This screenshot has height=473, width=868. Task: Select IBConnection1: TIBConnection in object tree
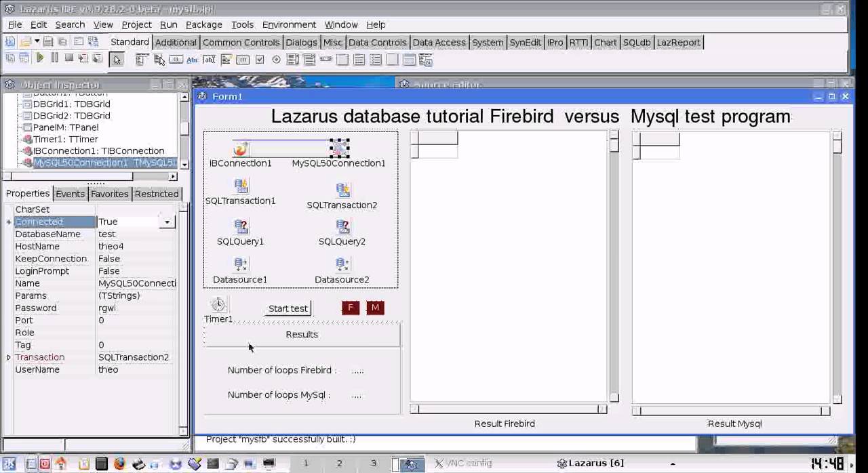98,150
